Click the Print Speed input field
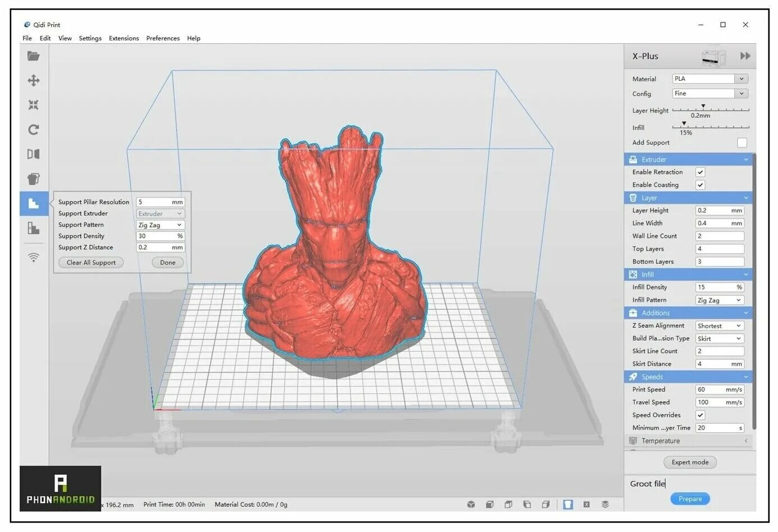The height and width of the screenshot is (532, 778). click(x=720, y=389)
